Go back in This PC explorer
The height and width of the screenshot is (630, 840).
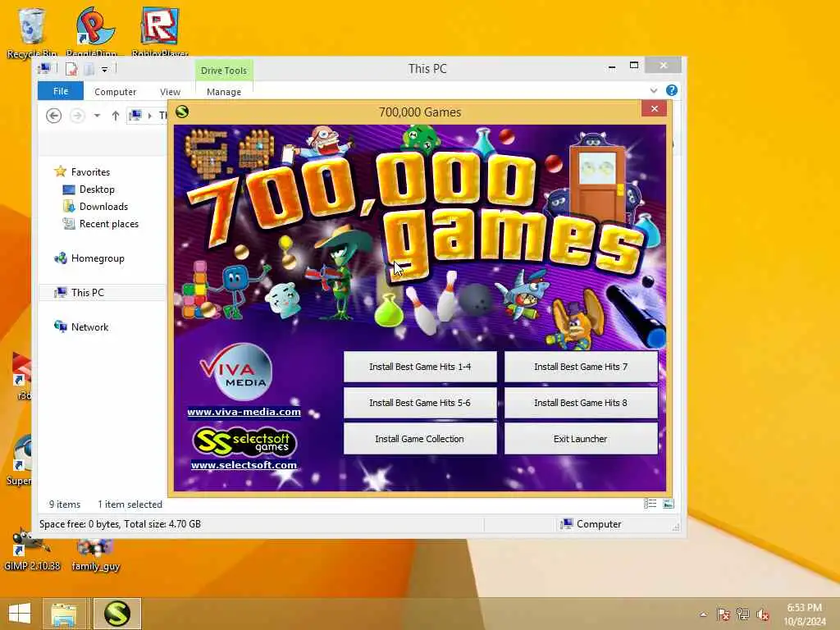click(x=53, y=116)
